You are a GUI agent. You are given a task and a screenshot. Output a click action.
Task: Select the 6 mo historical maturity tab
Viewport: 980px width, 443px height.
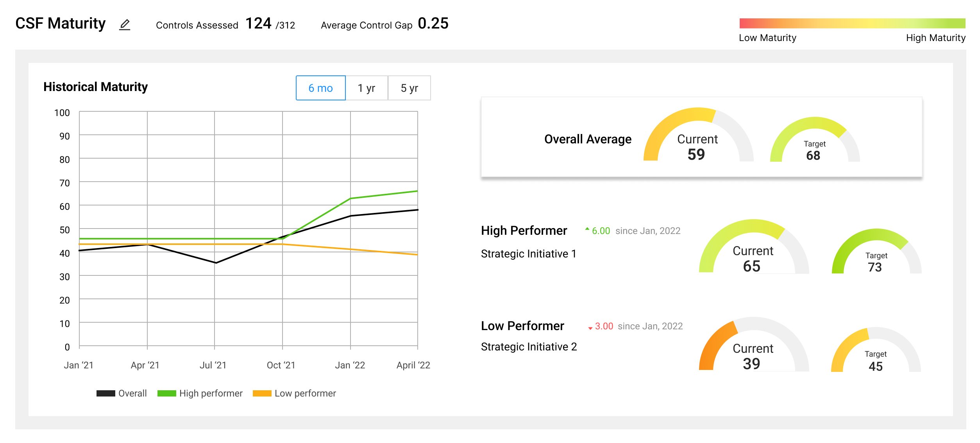tap(319, 88)
